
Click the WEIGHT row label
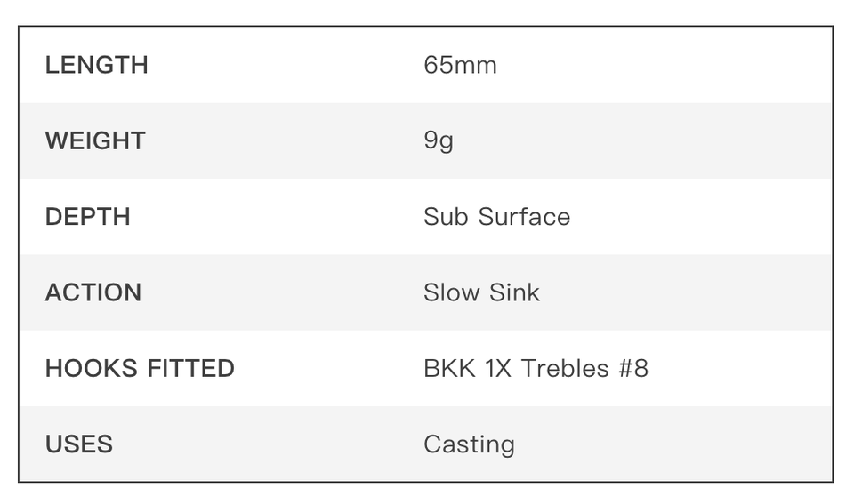95,140
